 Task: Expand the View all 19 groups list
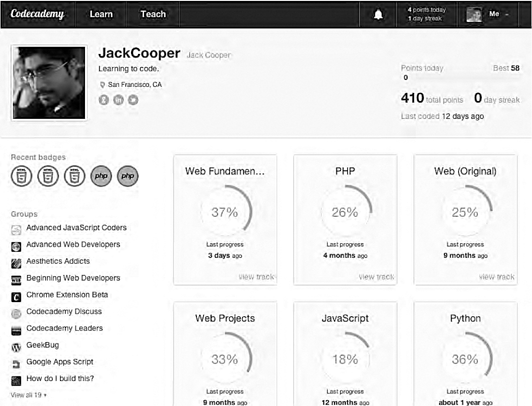pos(28,395)
